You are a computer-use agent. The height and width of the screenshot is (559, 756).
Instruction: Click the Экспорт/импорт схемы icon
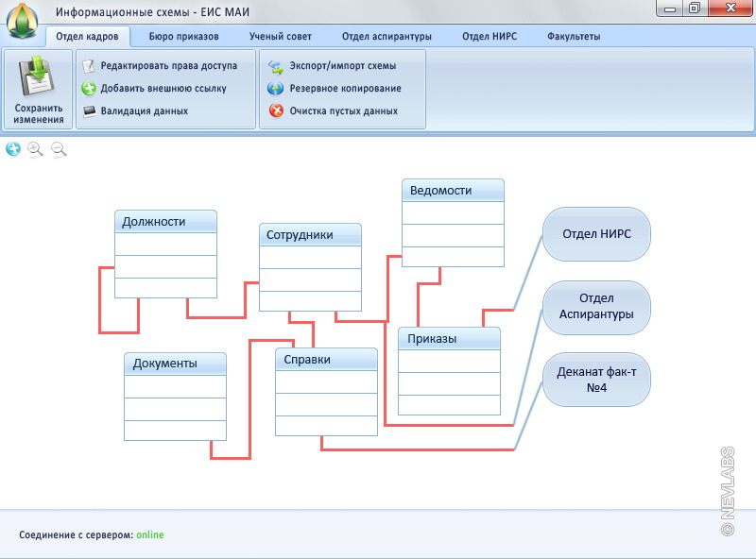(x=276, y=66)
